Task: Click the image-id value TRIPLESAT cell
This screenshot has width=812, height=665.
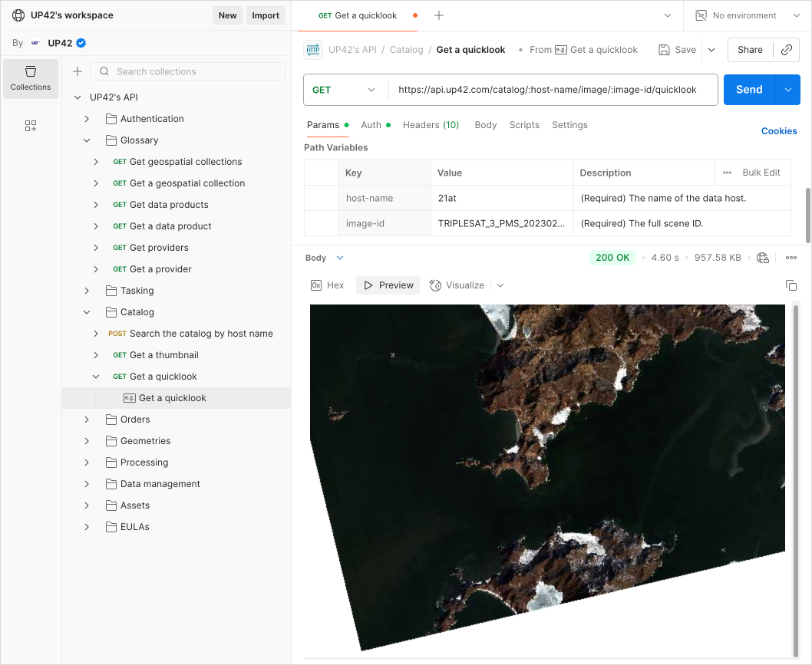Action: [x=502, y=223]
